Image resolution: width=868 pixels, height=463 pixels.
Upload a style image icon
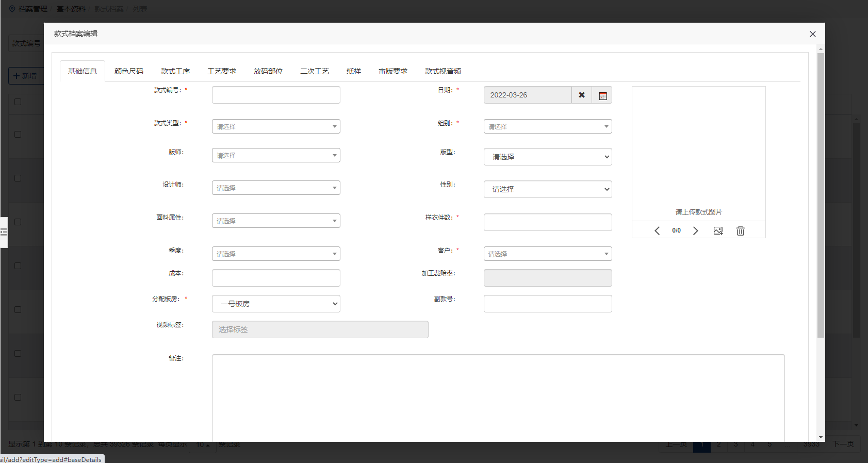point(718,230)
